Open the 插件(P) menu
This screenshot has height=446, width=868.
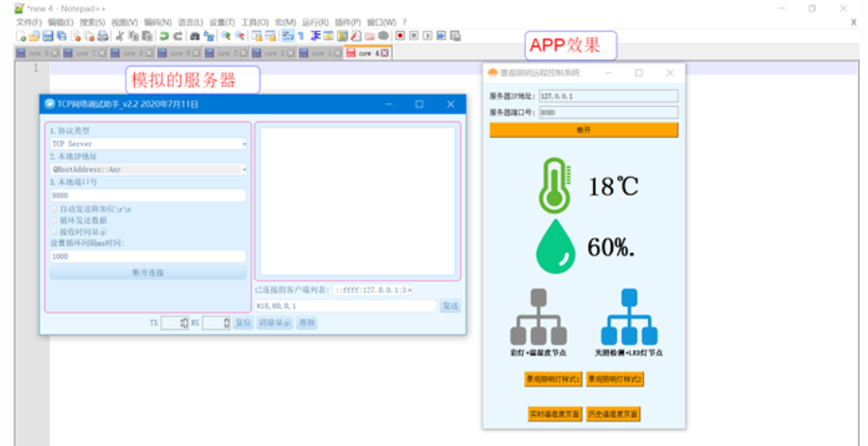(x=349, y=22)
